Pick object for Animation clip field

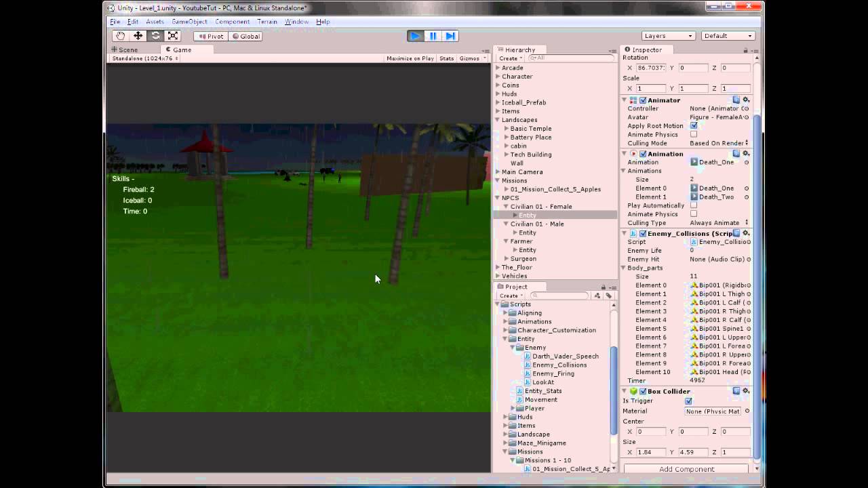747,163
